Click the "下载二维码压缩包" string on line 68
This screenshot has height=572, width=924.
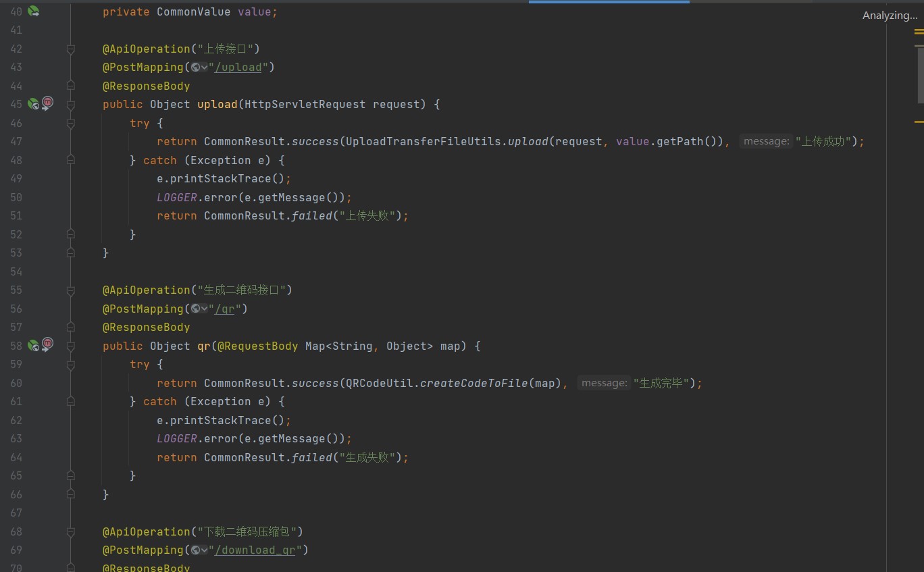[247, 531]
